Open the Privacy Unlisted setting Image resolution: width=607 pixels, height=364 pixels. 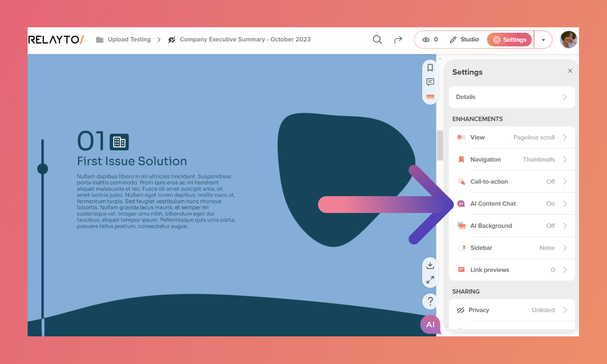(512, 310)
